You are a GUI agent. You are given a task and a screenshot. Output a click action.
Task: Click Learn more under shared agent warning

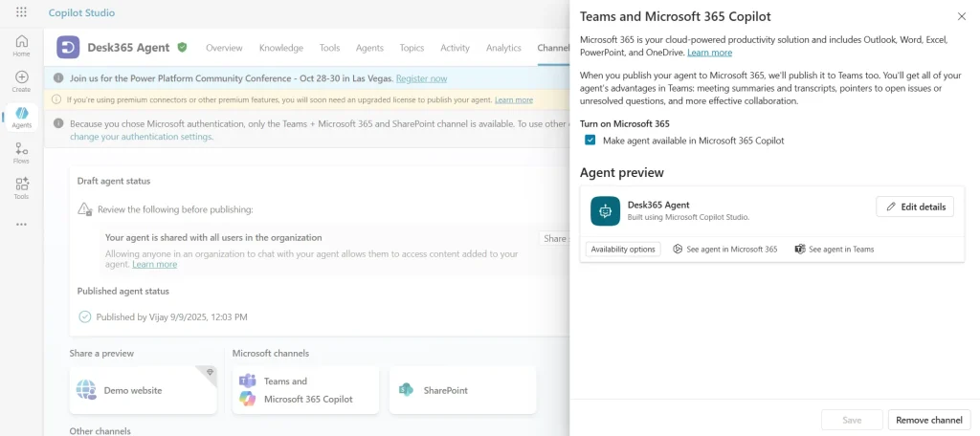[x=154, y=264]
